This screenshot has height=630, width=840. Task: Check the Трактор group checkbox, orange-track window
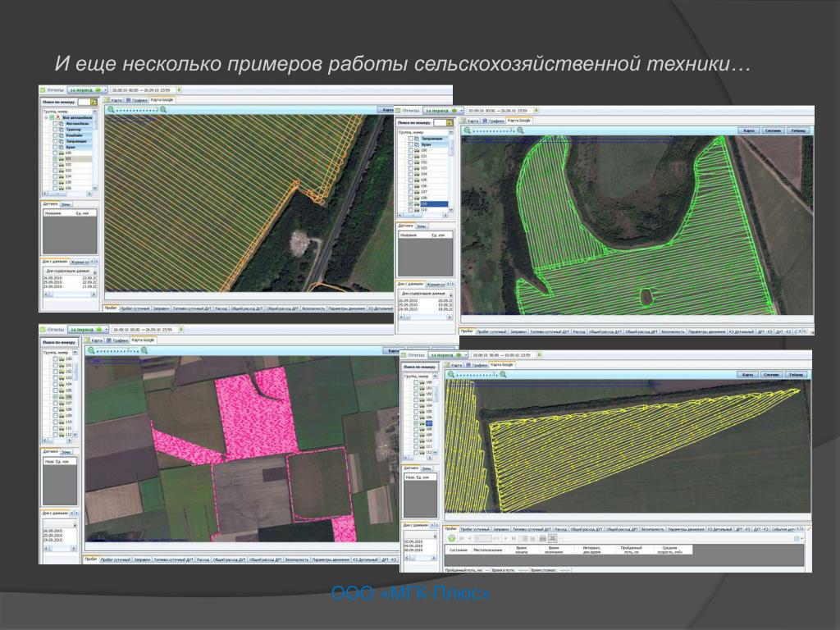coord(55,130)
